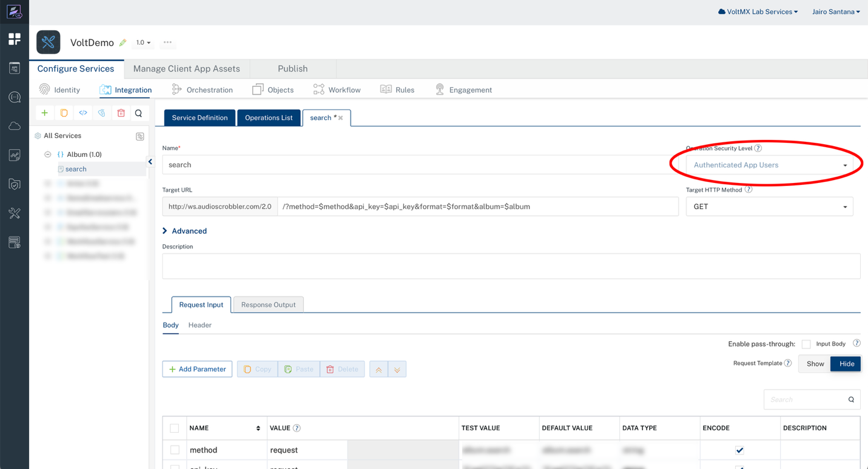The height and width of the screenshot is (469, 868).
Task: Click the Add Parameter button
Action: click(197, 369)
